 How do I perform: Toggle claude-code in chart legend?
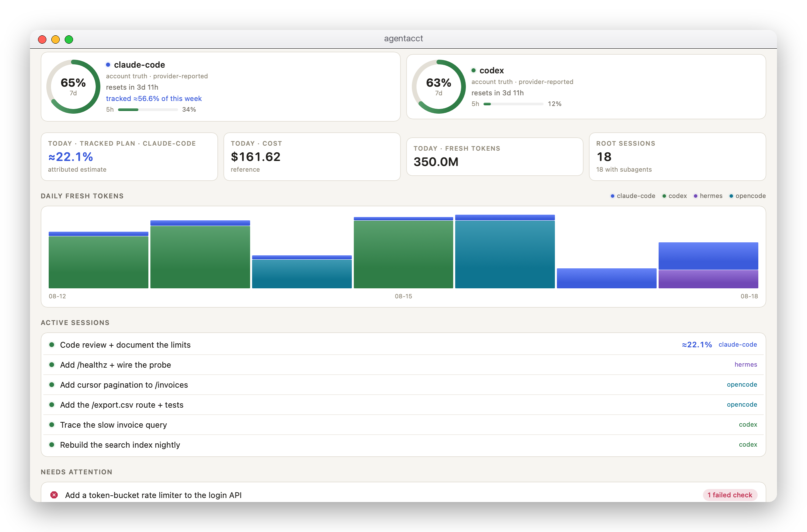pos(633,196)
